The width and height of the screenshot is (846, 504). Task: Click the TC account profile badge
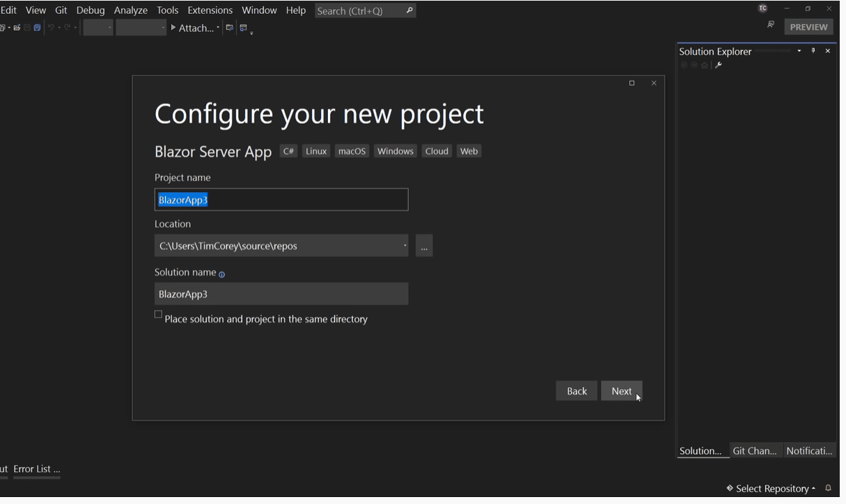coord(762,8)
